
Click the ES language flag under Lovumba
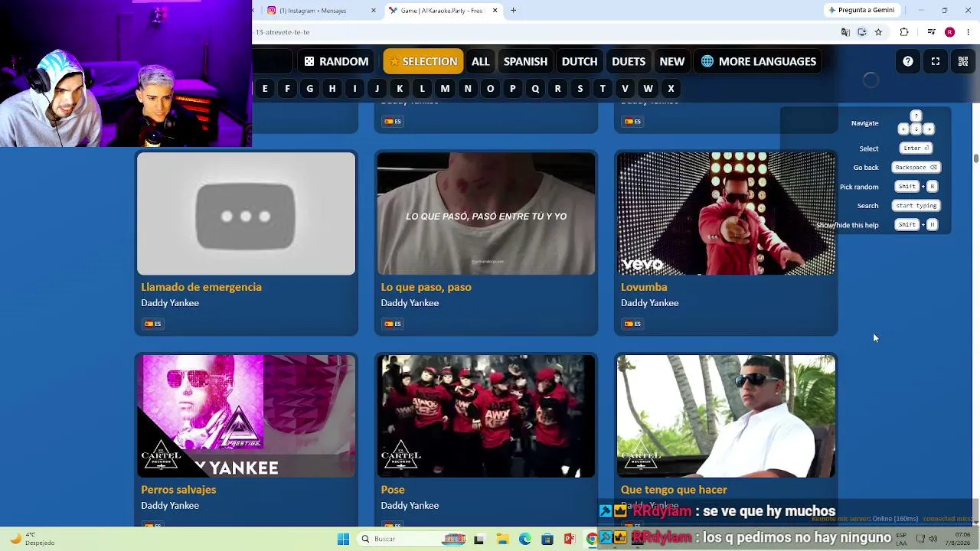632,324
